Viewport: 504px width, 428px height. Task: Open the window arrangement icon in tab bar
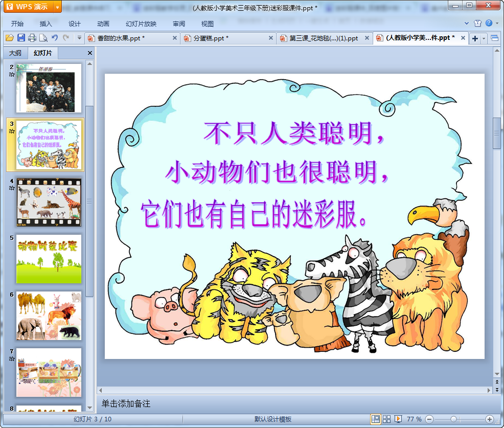coord(495,38)
